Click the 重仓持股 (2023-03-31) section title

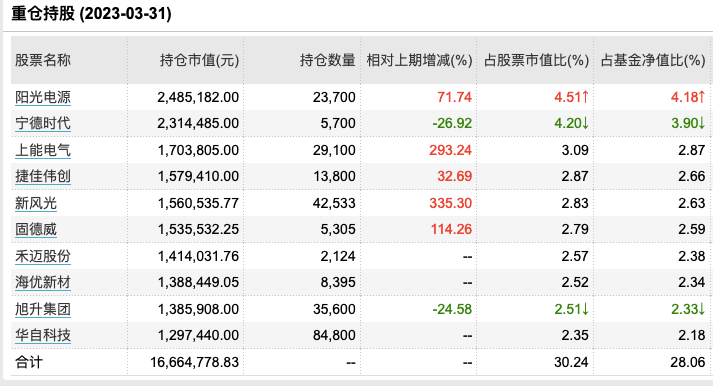coord(91,13)
